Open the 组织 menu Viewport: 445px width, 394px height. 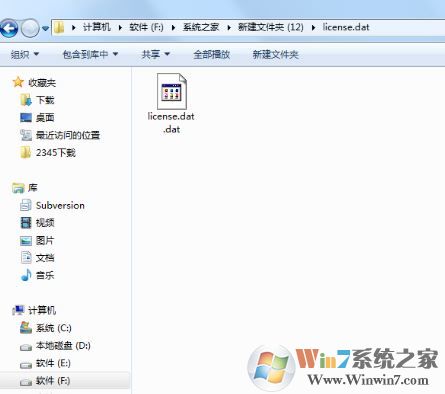pyautogui.click(x=24, y=54)
